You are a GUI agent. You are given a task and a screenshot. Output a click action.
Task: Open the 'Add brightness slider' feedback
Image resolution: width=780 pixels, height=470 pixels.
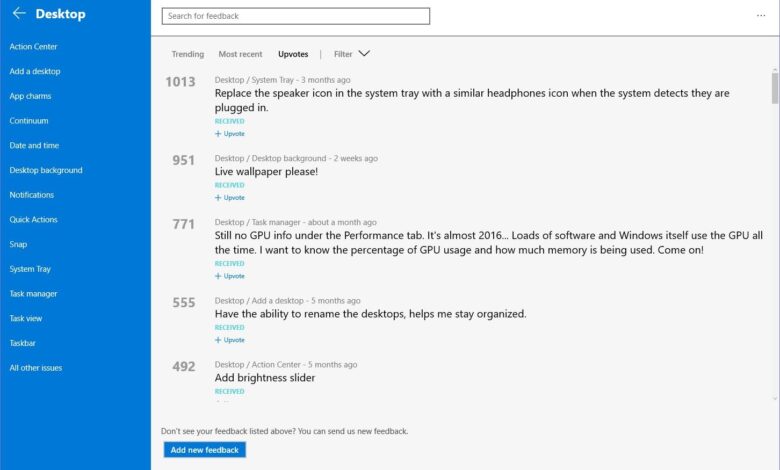(265, 377)
